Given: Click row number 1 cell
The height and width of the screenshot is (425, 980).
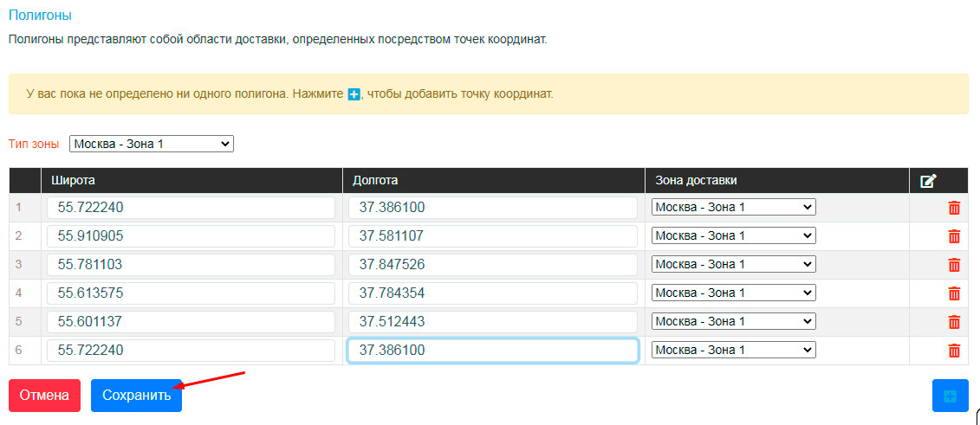Looking at the screenshot, I should (x=25, y=208).
